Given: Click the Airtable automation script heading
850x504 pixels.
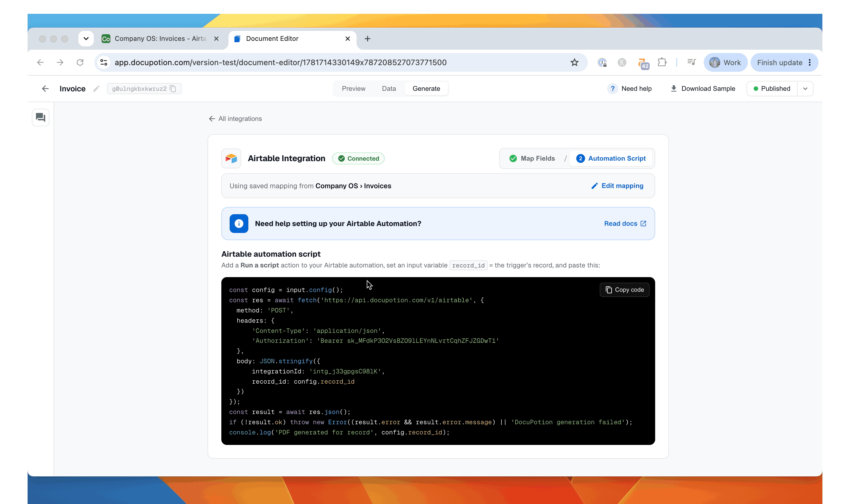Looking at the screenshot, I should pos(271,254).
